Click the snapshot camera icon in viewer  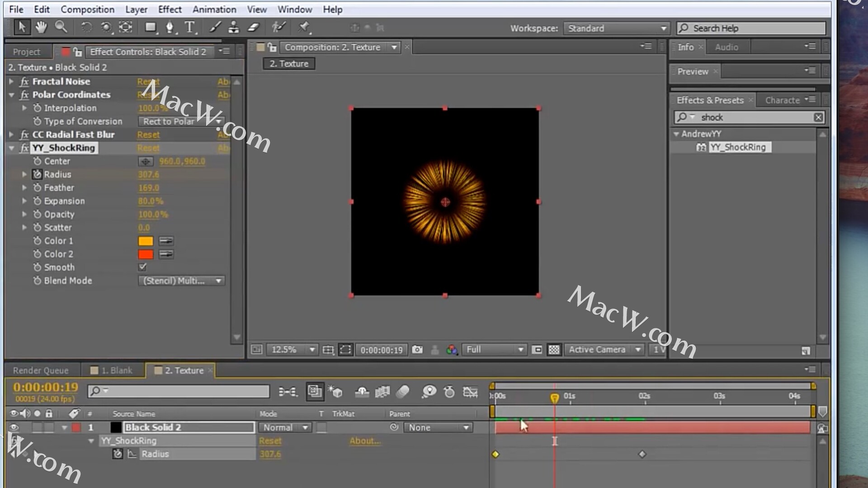pyautogui.click(x=417, y=350)
